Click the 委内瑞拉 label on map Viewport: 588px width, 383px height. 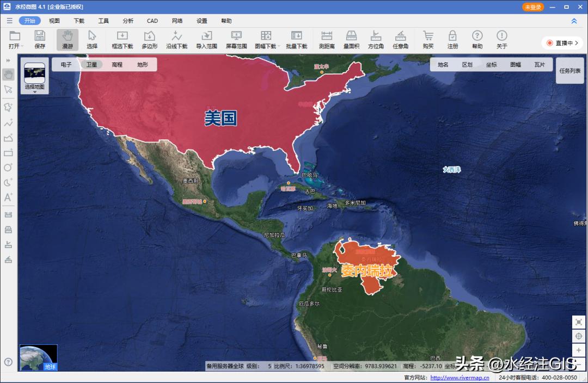pos(366,270)
